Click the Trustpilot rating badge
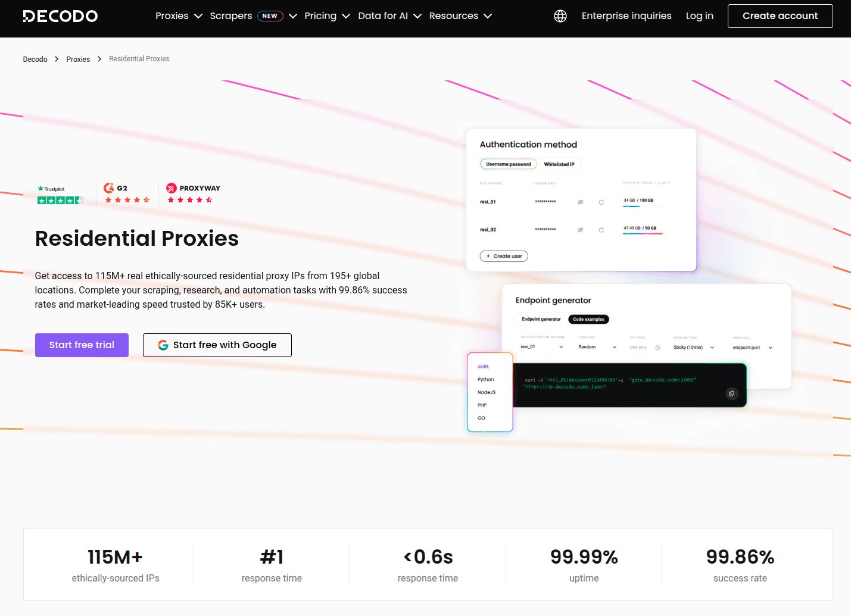 point(60,195)
